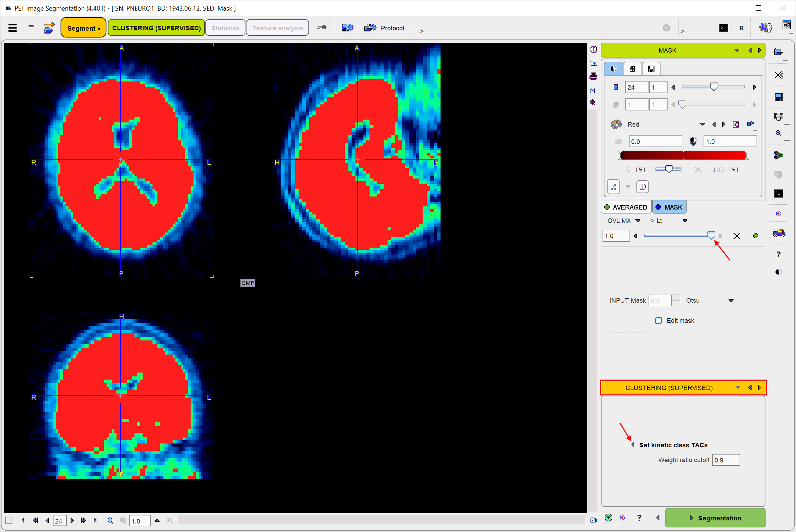Screen dimensions: 796x532
Task: Click the blue floppy save icon in right sidebar
Action: 778,97
